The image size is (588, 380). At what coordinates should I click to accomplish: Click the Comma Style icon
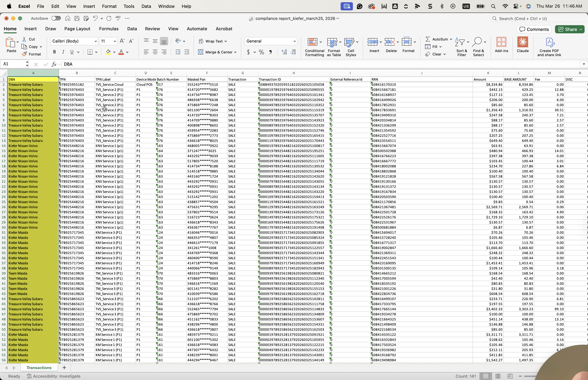271,52
